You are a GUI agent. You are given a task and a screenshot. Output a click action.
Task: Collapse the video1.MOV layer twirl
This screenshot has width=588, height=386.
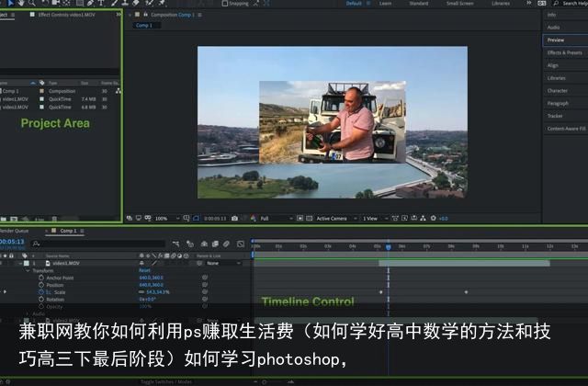coord(21,264)
